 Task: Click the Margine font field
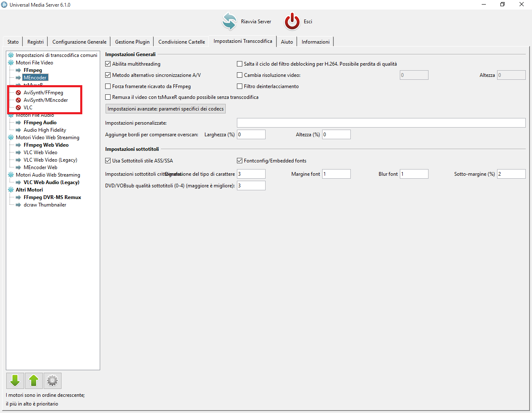(336, 174)
